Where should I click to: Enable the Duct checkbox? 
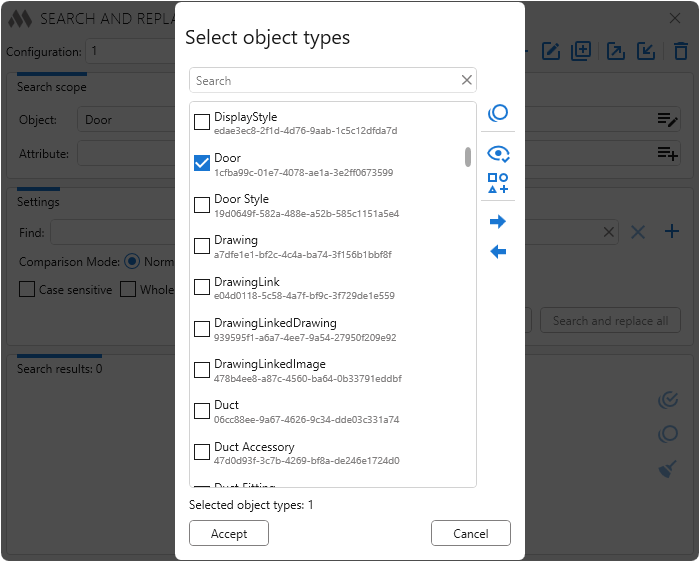pyautogui.click(x=202, y=412)
